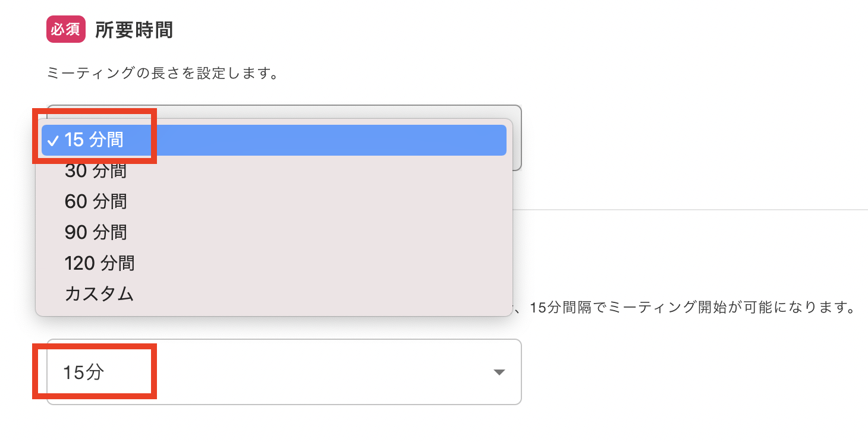Screen dimensions: 868x442
Task: Click the 15分 value text in the lower field
Action: tap(84, 372)
